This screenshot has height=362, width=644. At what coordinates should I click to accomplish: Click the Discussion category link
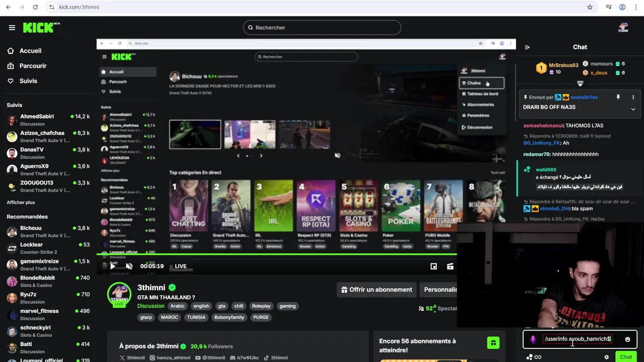pos(151,306)
